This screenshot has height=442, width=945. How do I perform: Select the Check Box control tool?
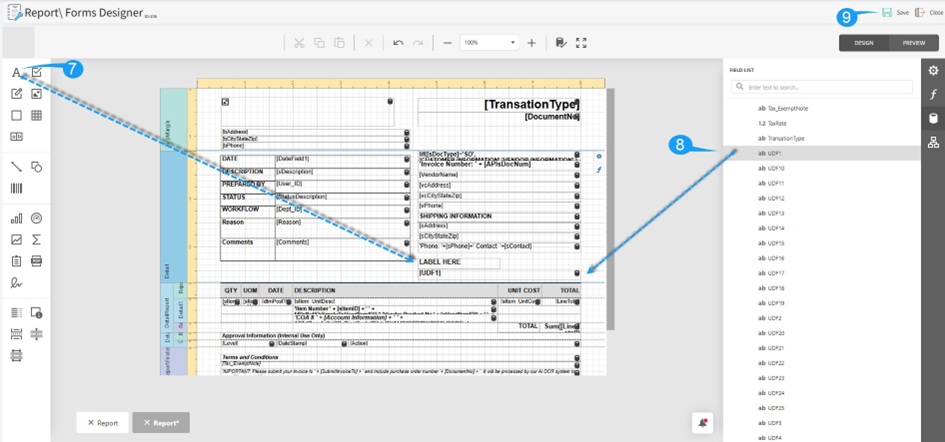[x=37, y=73]
